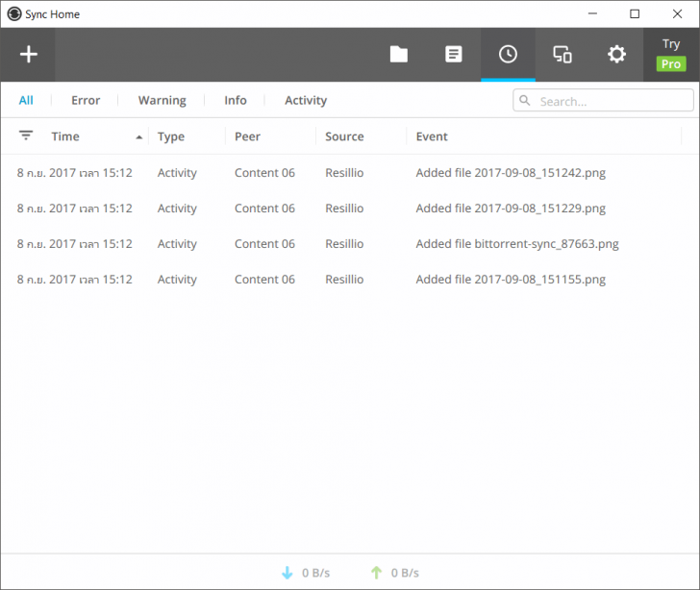Click the Sync Home app logo icon
The height and width of the screenshot is (590, 700).
[14, 14]
